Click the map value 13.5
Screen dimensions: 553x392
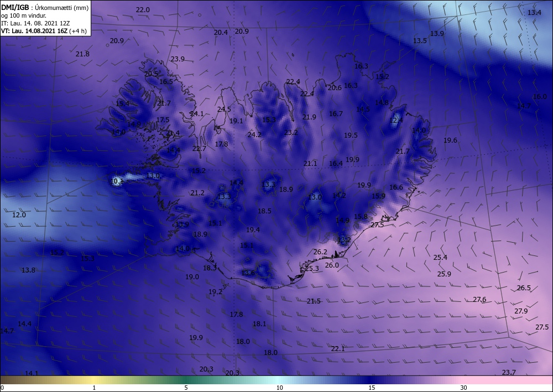tap(420, 40)
